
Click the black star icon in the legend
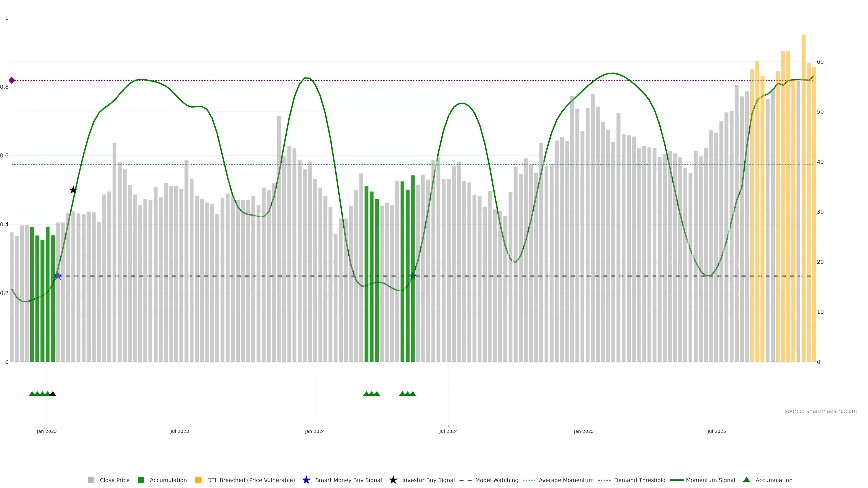pyautogui.click(x=393, y=480)
